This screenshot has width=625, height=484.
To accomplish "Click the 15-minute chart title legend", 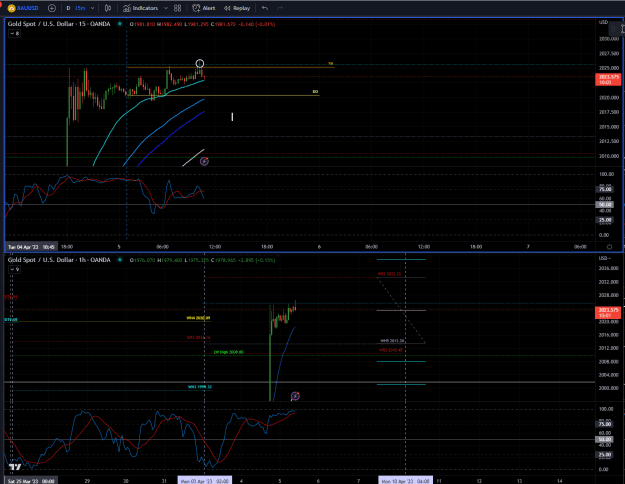I will [59, 24].
